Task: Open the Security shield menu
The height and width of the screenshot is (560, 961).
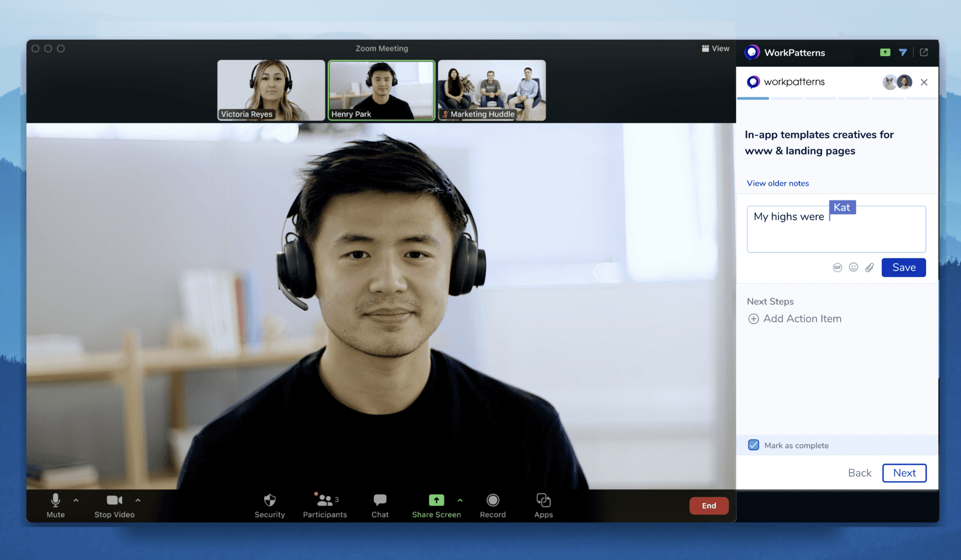Action: pos(270,505)
